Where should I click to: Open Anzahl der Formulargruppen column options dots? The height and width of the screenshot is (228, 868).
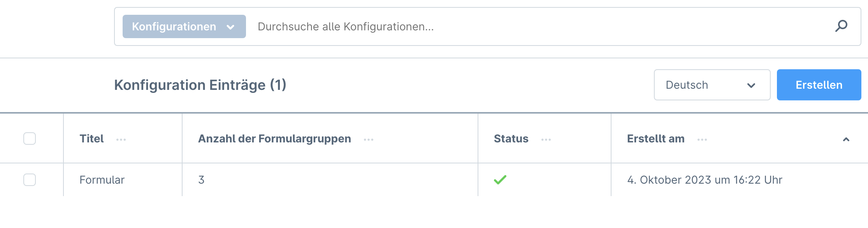(369, 140)
